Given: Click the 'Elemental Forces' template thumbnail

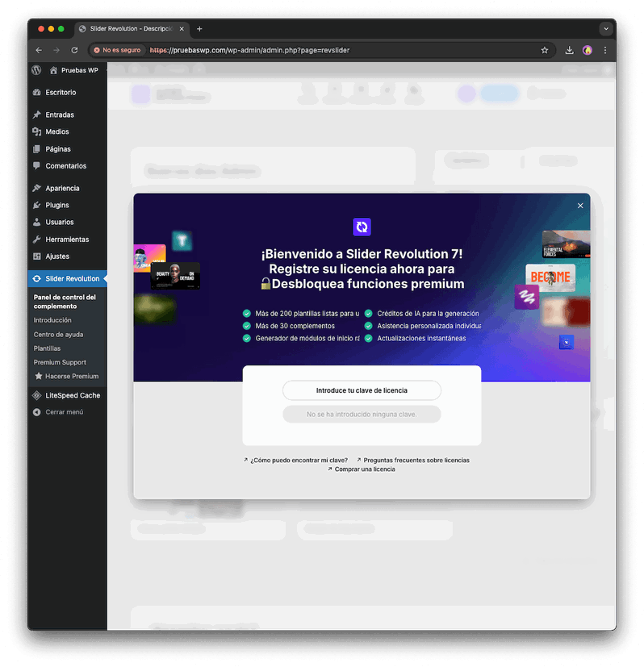Looking at the screenshot, I should (566, 244).
